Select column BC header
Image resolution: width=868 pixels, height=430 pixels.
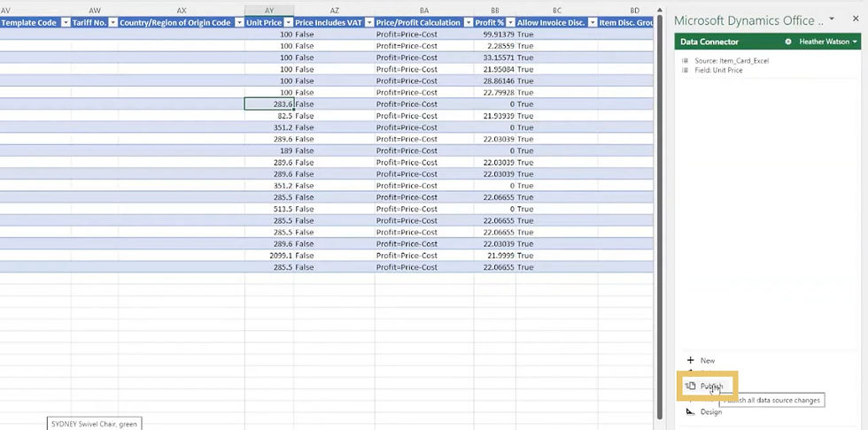557,11
